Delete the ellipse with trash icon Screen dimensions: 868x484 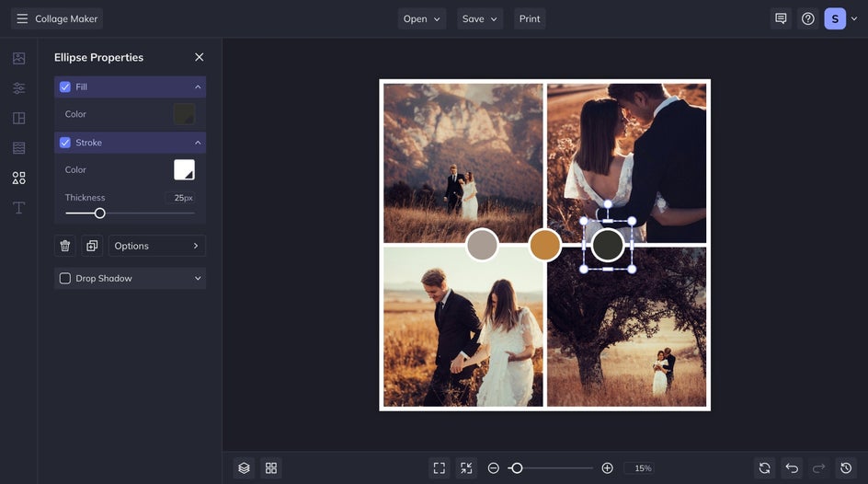click(x=65, y=246)
